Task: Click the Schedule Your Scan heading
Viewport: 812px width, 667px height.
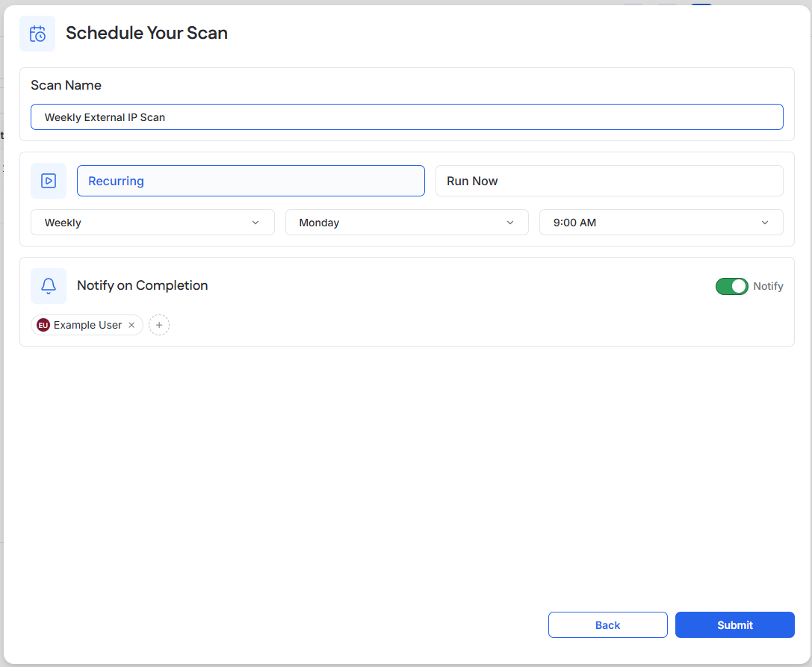Action: [x=146, y=33]
